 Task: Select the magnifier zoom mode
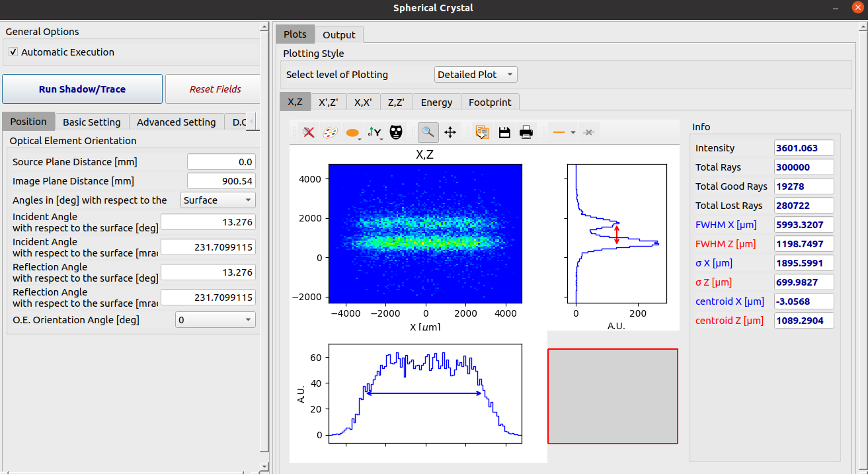tap(428, 132)
